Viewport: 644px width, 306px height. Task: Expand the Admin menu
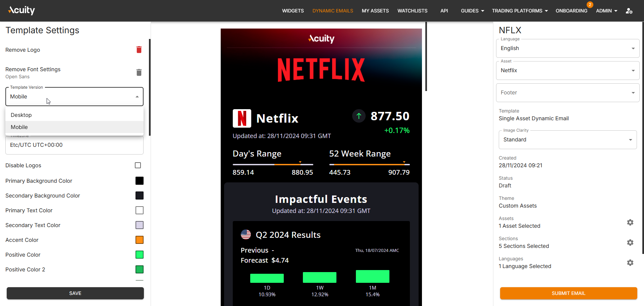click(x=606, y=11)
